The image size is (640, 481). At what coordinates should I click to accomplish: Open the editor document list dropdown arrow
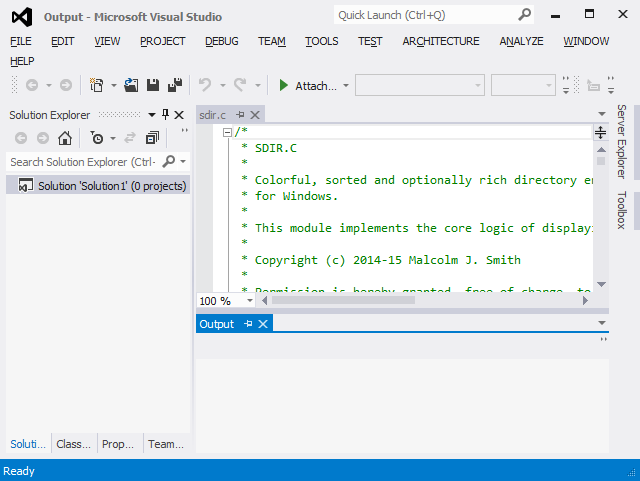(x=602, y=114)
